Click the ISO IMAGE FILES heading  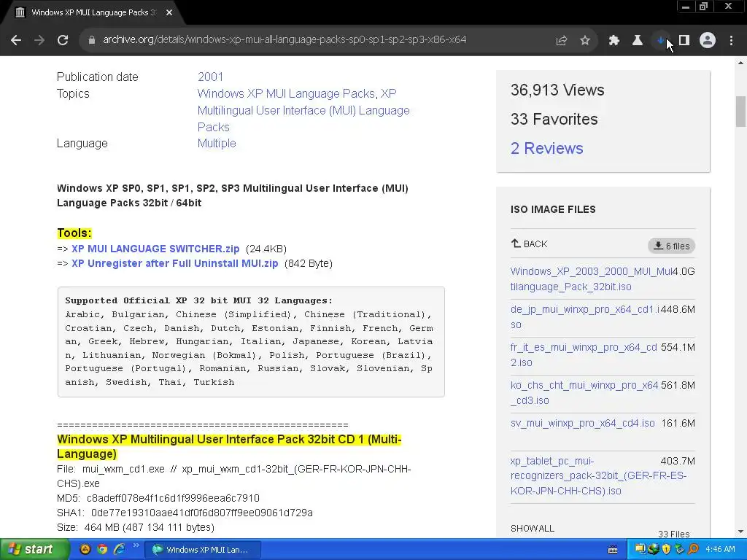[x=553, y=209]
